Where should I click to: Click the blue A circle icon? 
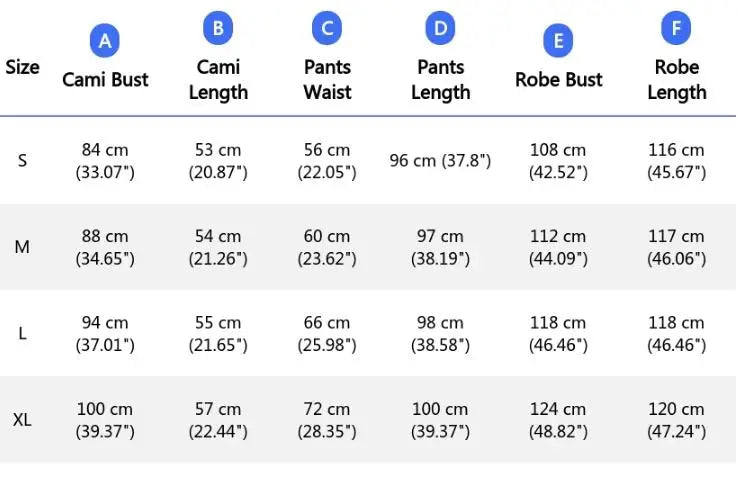(105, 41)
